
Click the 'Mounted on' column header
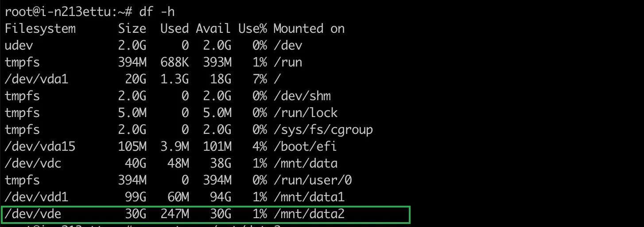[309, 29]
